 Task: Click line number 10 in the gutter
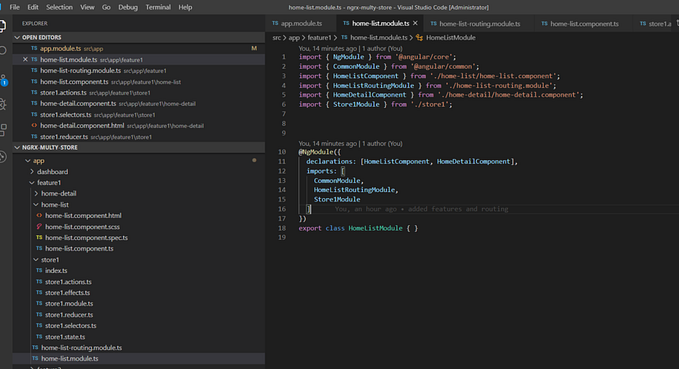tap(282, 152)
